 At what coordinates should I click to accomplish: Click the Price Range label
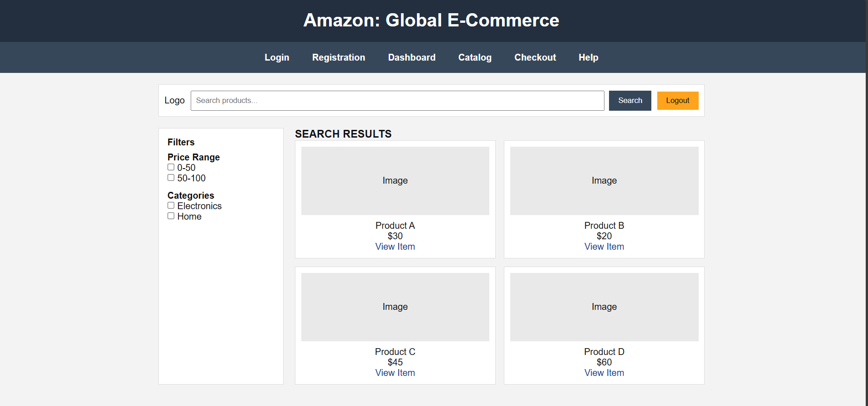pos(193,157)
